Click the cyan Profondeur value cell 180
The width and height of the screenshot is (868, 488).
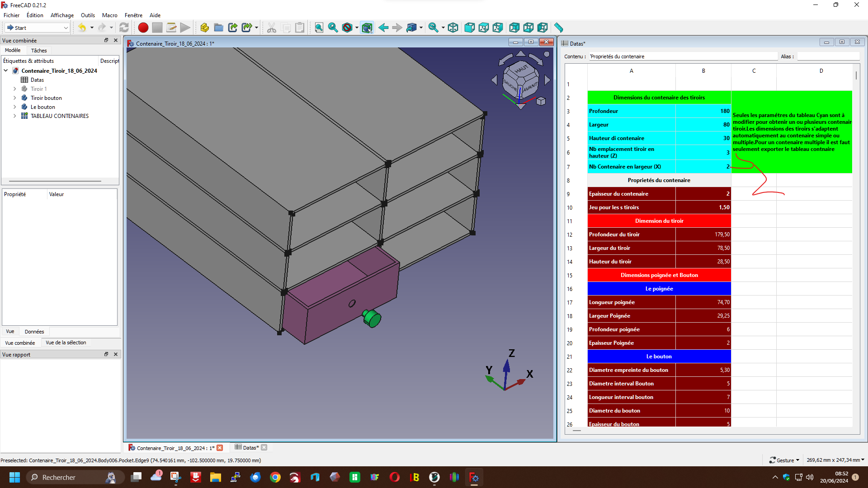[703, 111]
